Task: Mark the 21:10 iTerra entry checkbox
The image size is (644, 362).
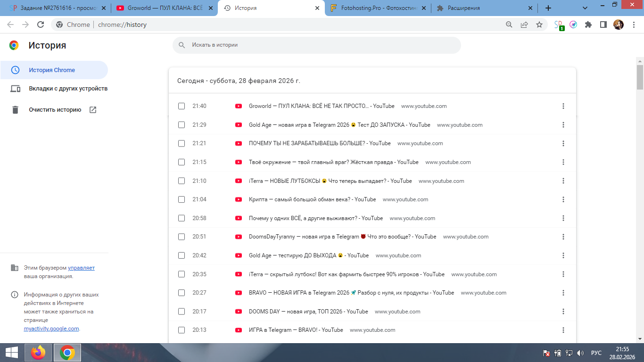Action: pyautogui.click(x=182, y=181)
